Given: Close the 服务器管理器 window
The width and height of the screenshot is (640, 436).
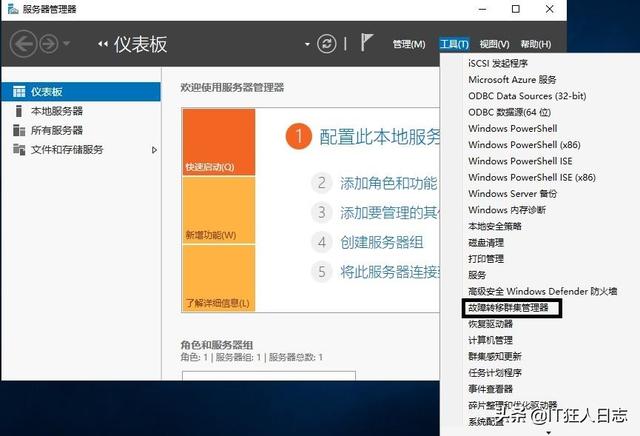Looking at the screenshot, I should (x=549, y=9).
